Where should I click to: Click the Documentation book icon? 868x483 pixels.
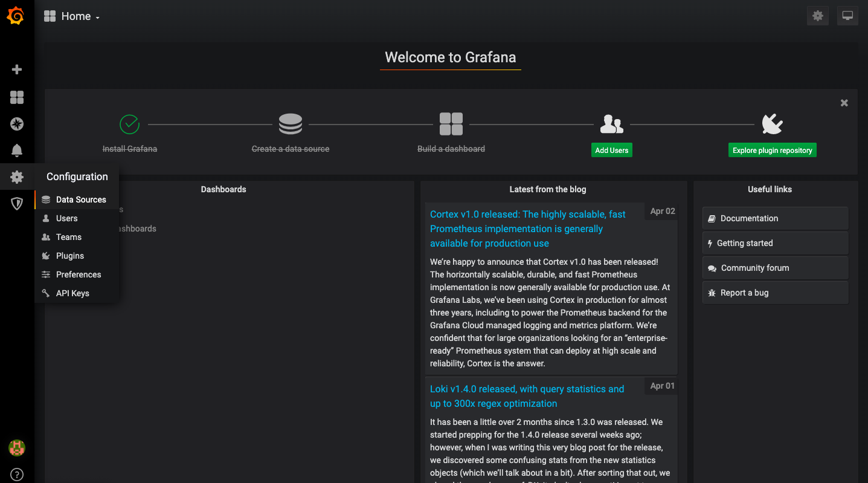point(712,219)
